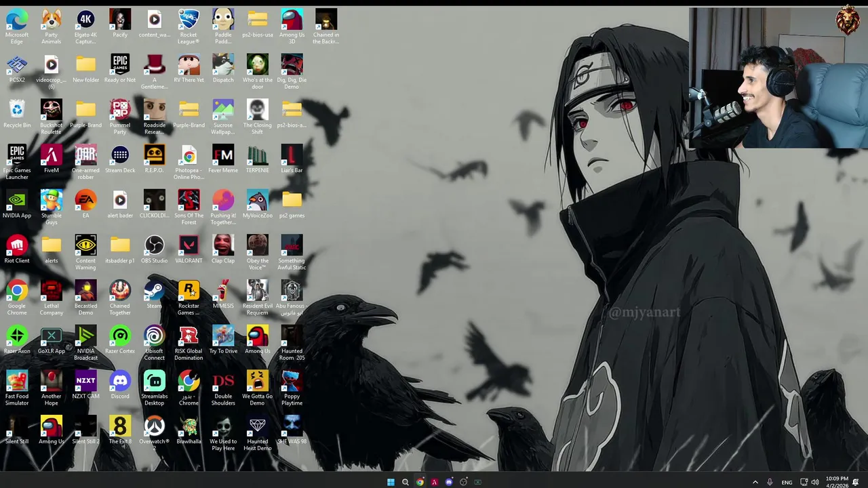Open the GoXLR App desktop shortcut
Image resolution: width=868 pixels, height=488 pixels.
(52, 340)
